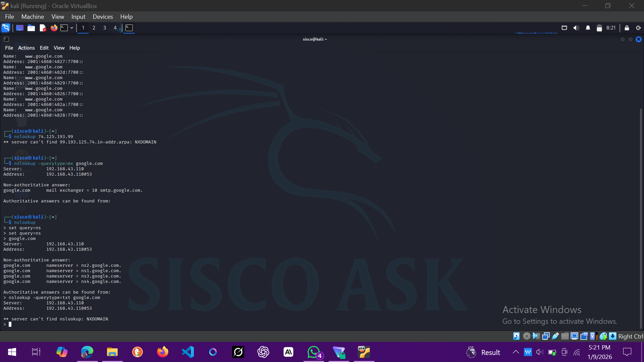The width and height of the screenshot is (644, 362).
Task: Open the Kali file manager icon
Action: click(31, 28)
